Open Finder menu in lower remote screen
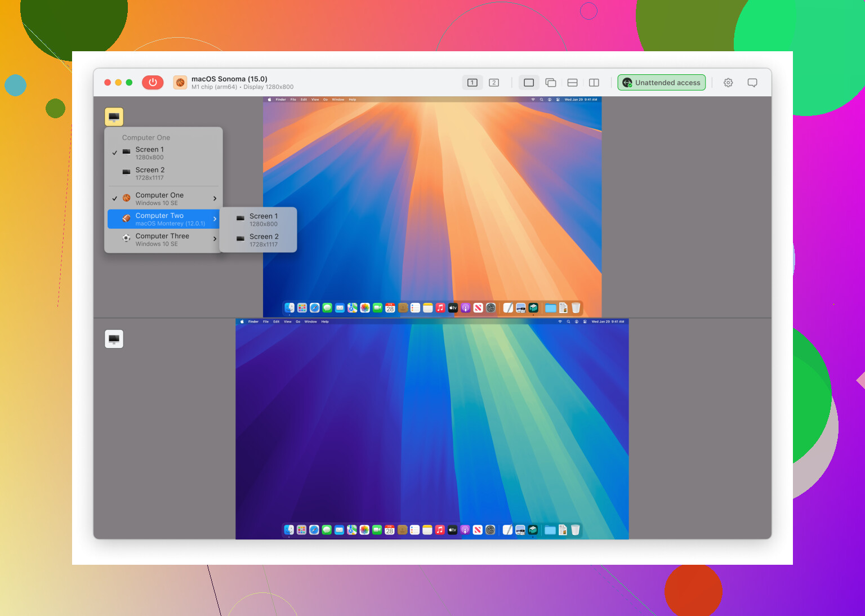 pos(253,322)
